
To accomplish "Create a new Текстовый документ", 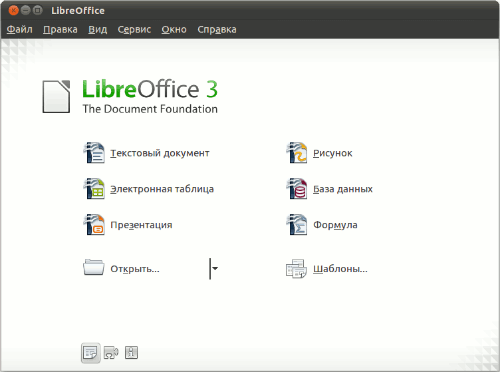I will click(x=146, y=153).
